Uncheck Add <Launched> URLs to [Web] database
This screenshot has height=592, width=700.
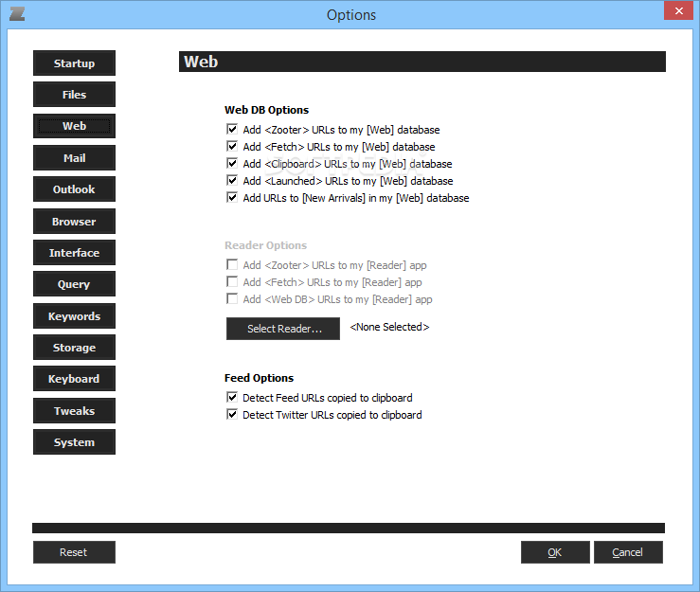coord(232,180)
